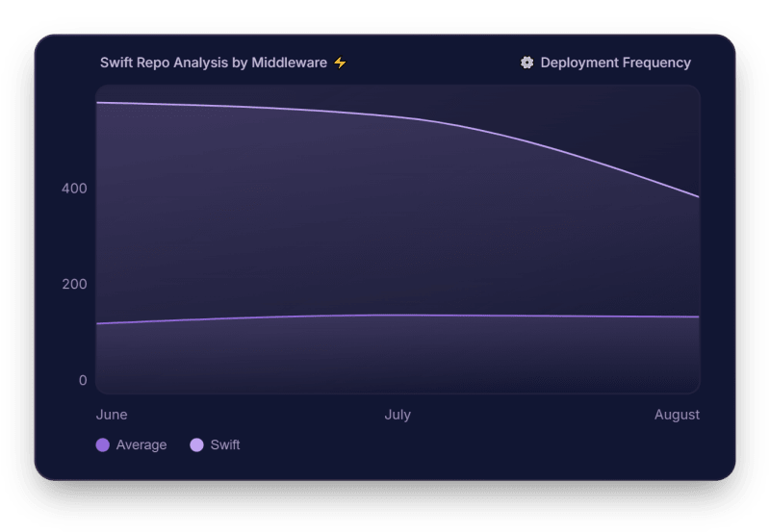Click the Swift legend label
The height and width of the screenshot is (532, 770).
click(225, 445)
